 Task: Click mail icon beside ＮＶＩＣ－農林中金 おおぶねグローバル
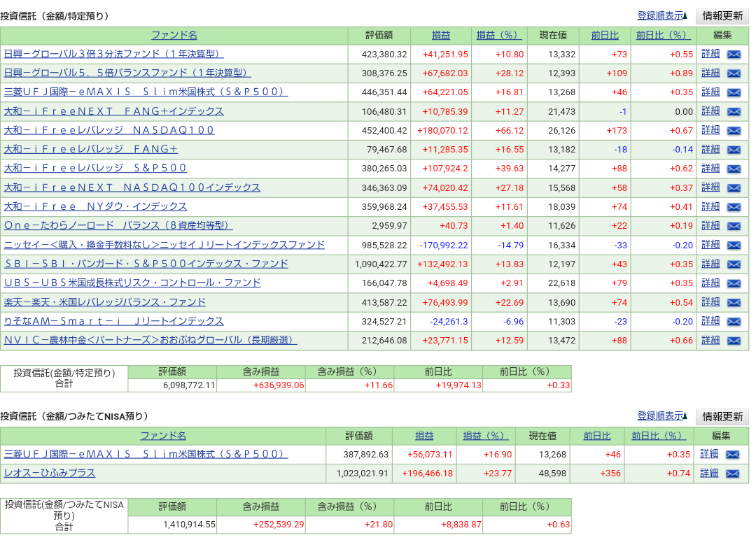(734, 340)
